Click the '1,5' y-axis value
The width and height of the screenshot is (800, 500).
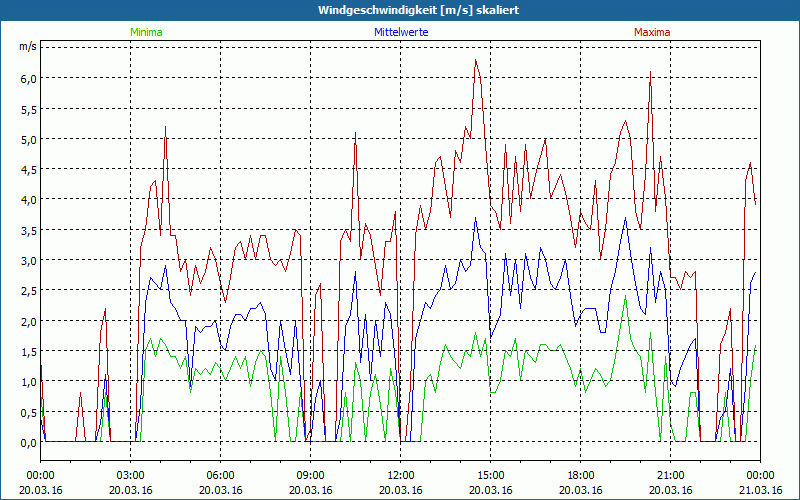click(x=28, y=352)
